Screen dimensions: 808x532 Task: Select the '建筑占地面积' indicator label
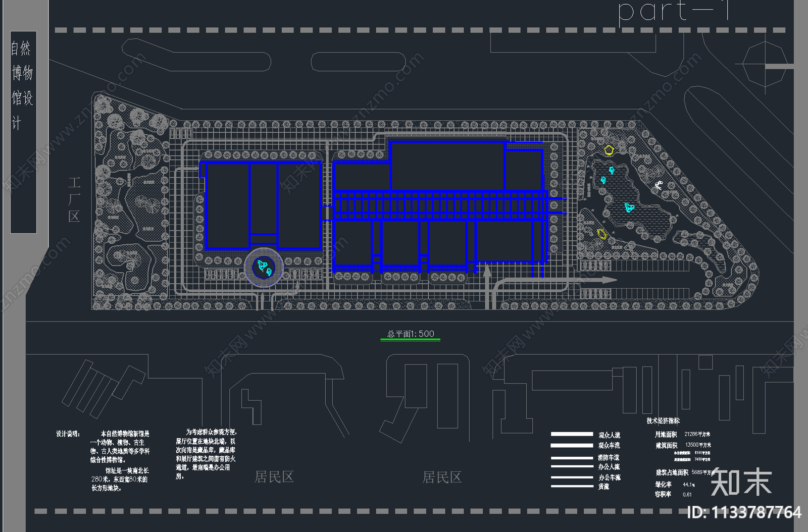(x=672, y=473)
